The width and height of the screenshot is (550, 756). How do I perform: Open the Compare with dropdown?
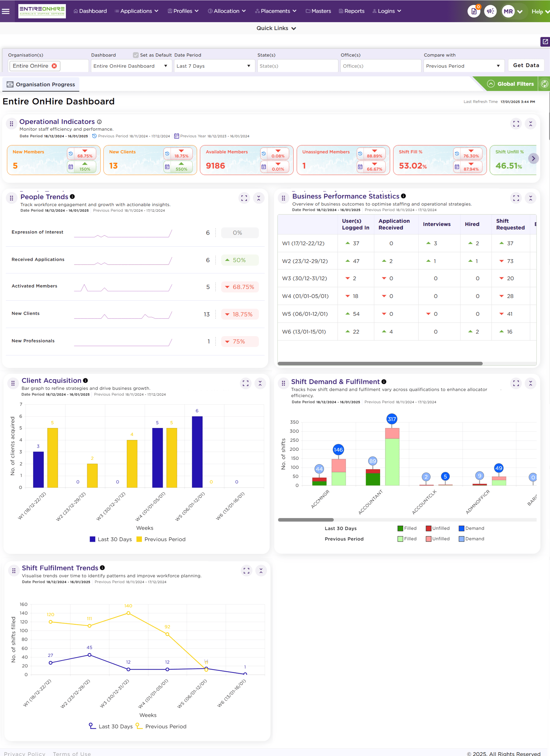click(x=463, y=66)
